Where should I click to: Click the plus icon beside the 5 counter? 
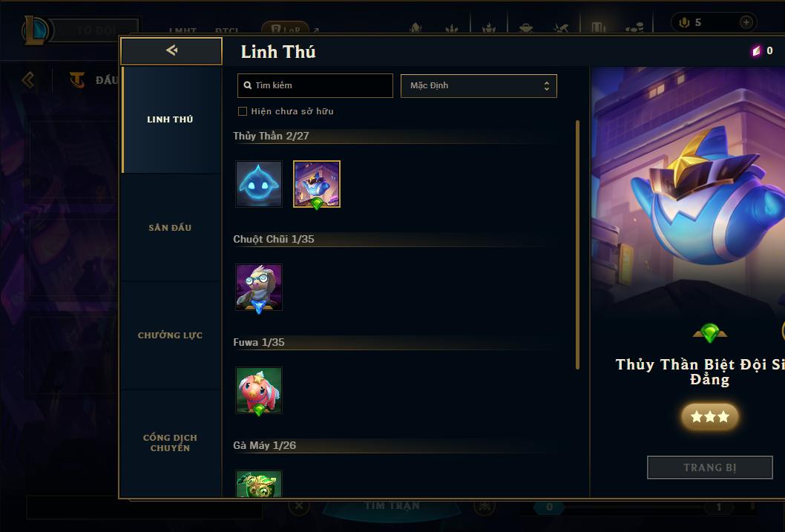pos(746,22)
